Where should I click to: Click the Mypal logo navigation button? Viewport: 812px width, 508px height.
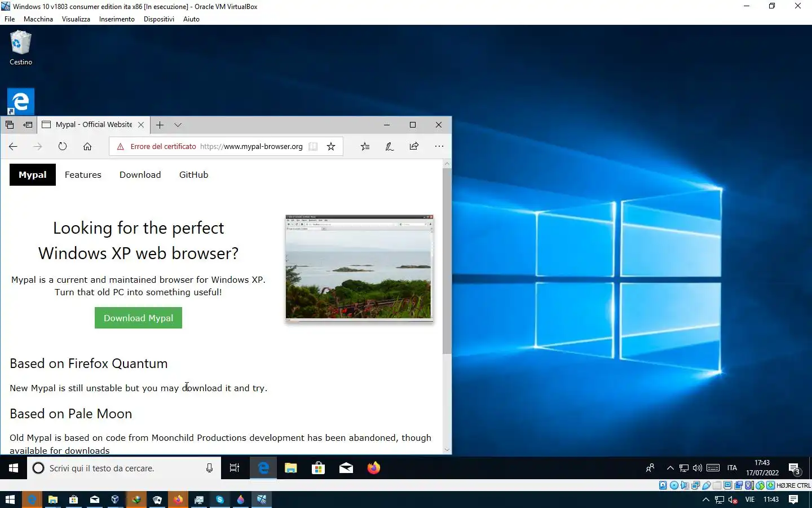tap(33, 175)
